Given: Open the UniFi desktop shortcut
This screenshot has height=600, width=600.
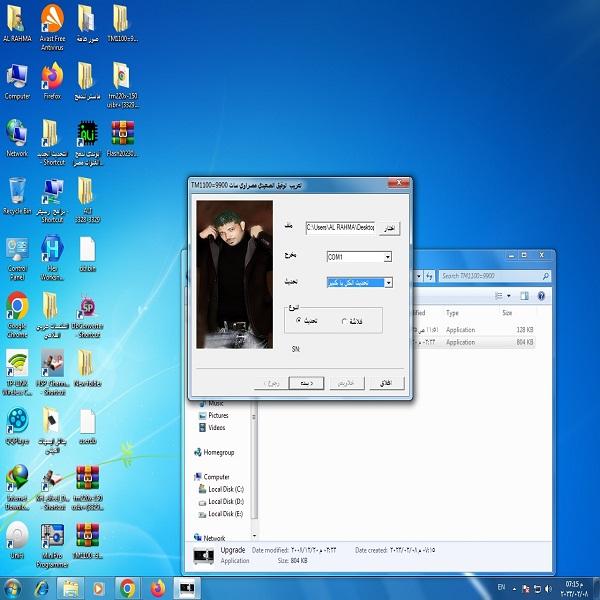Looking at the screenshot, I should tap(17, 540).
